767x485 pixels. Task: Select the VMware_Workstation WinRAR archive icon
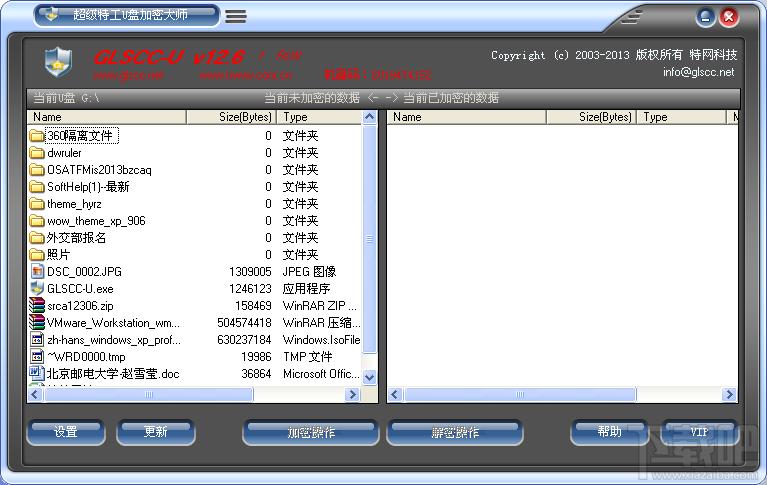(37, 323)
